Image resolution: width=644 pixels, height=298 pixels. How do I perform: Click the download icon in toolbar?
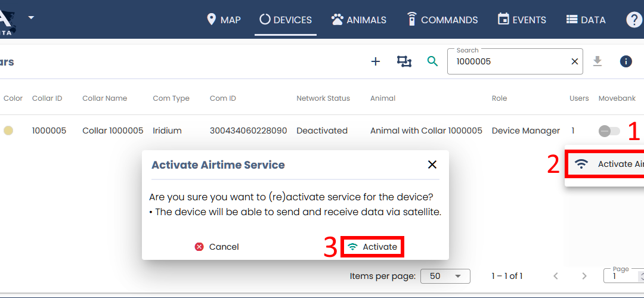point(597,61)
